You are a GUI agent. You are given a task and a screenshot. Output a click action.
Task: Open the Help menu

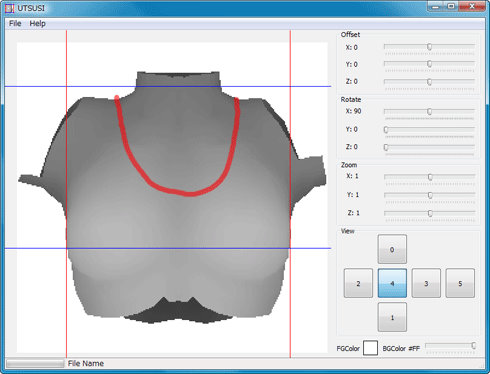click(x=37, y=24)
